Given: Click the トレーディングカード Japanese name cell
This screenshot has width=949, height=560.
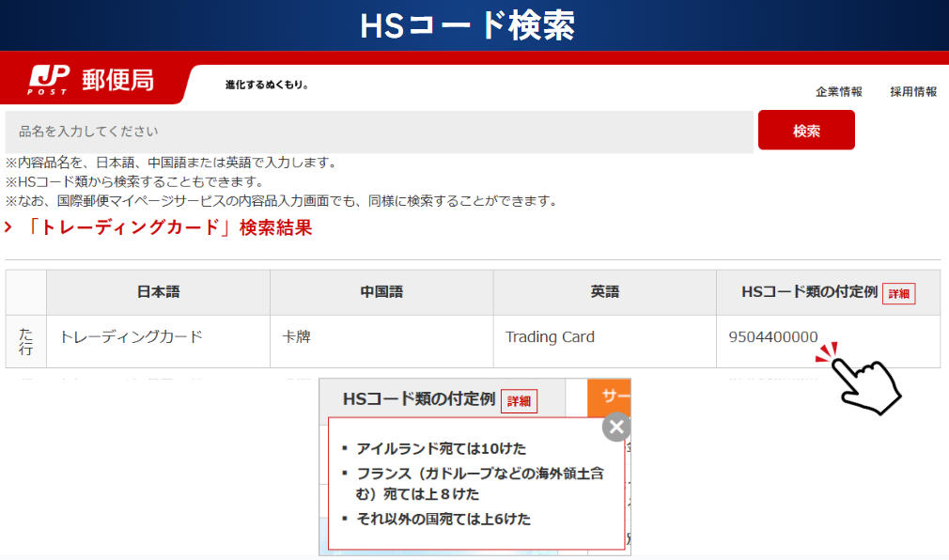Looking at the screenshot, I should point(132,337).
